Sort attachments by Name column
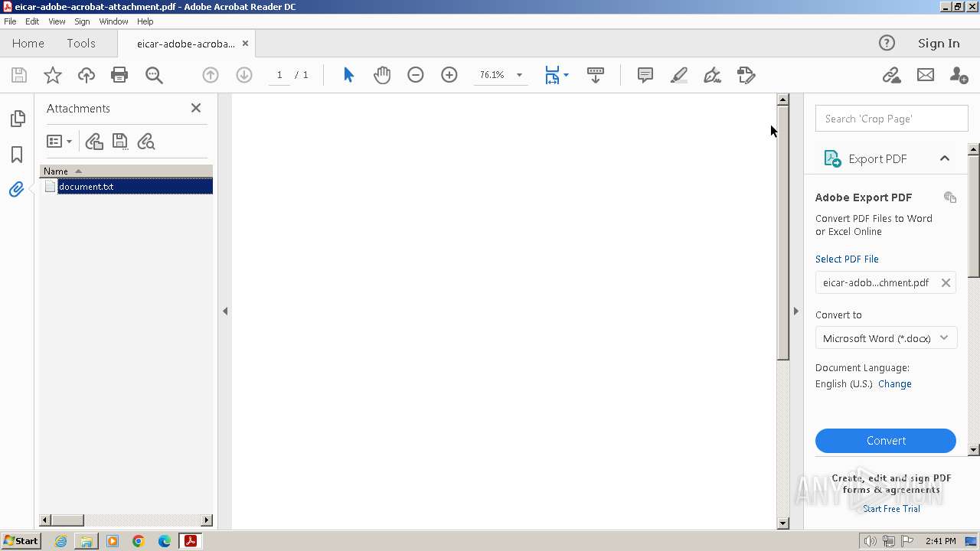The height and width of the screenshot is (551, 980). 126,171
